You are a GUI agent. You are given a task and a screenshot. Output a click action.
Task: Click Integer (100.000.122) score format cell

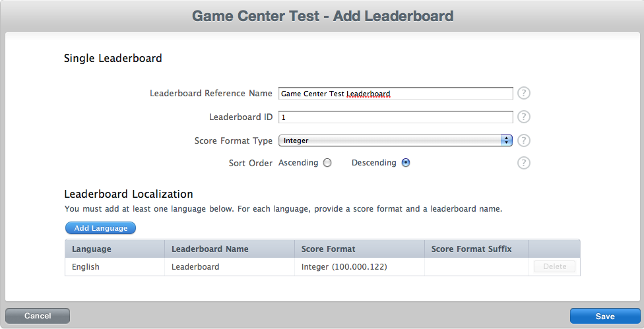click(360, 266)
